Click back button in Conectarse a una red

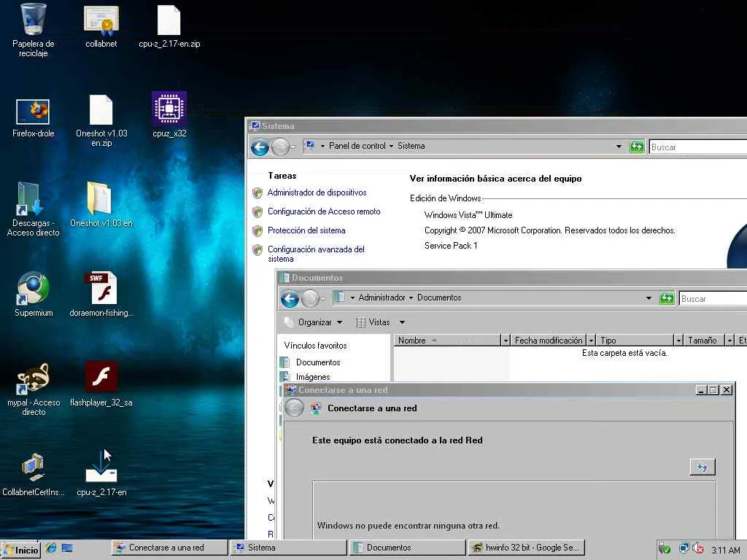(x=295, y=408)
